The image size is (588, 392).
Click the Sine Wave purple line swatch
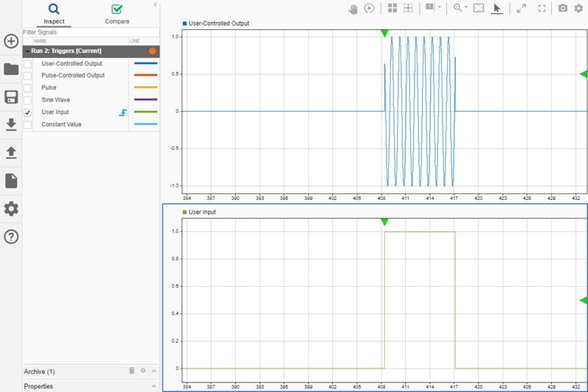pyautogui.click(x=146, y=99)
